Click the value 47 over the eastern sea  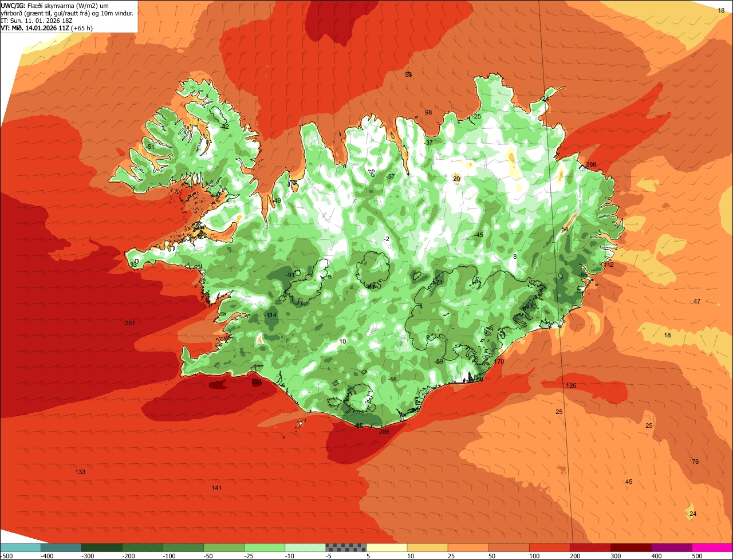click(697, 301)
